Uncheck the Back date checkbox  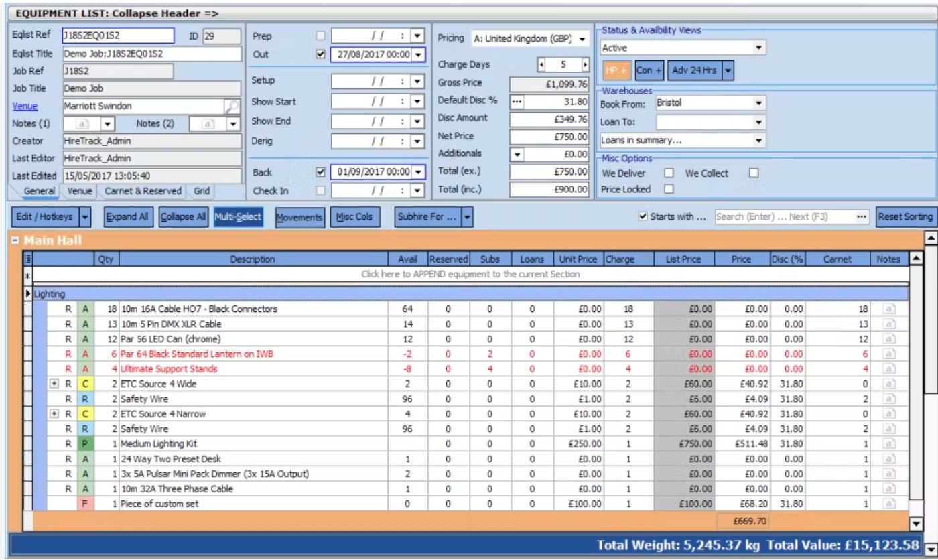click(320, 172)
